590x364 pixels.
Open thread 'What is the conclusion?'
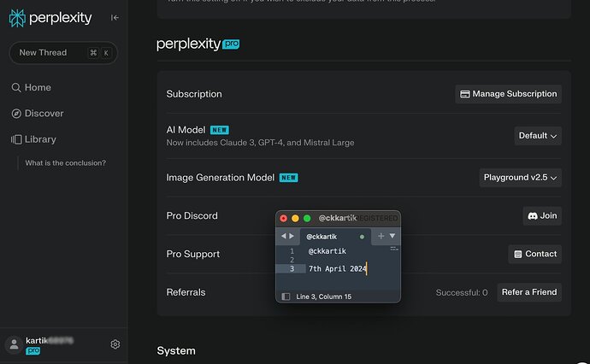(66, 163)
